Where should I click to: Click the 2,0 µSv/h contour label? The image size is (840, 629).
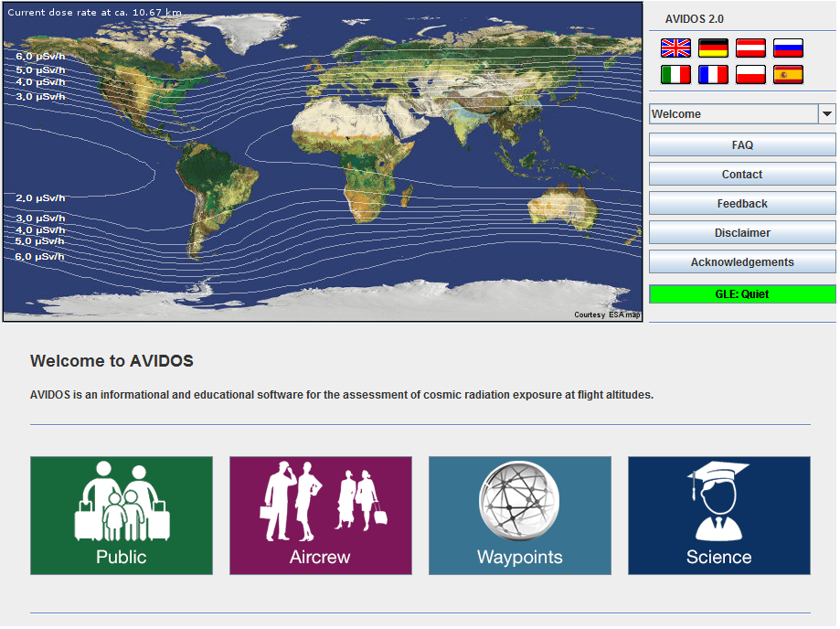click(40, 198)
